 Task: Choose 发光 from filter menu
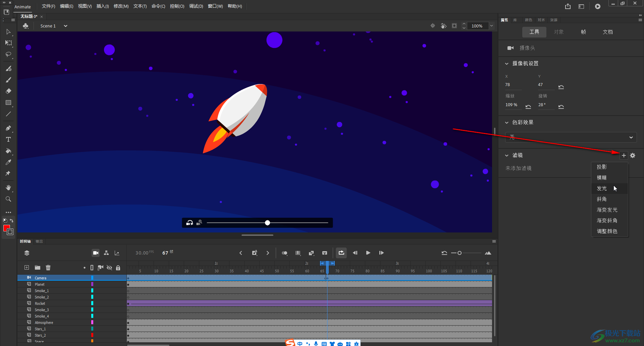coord(602,188)
